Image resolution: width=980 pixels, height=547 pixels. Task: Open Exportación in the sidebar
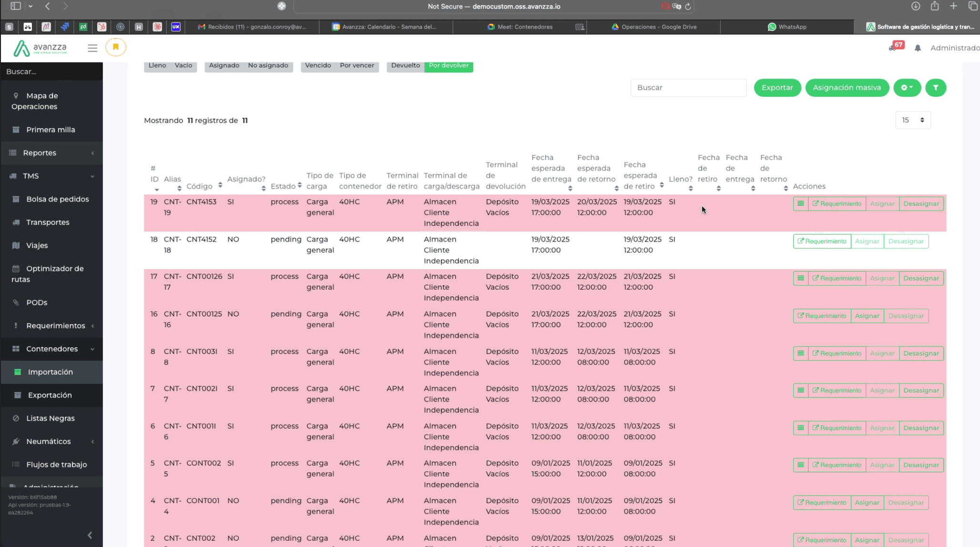[50, 395]
